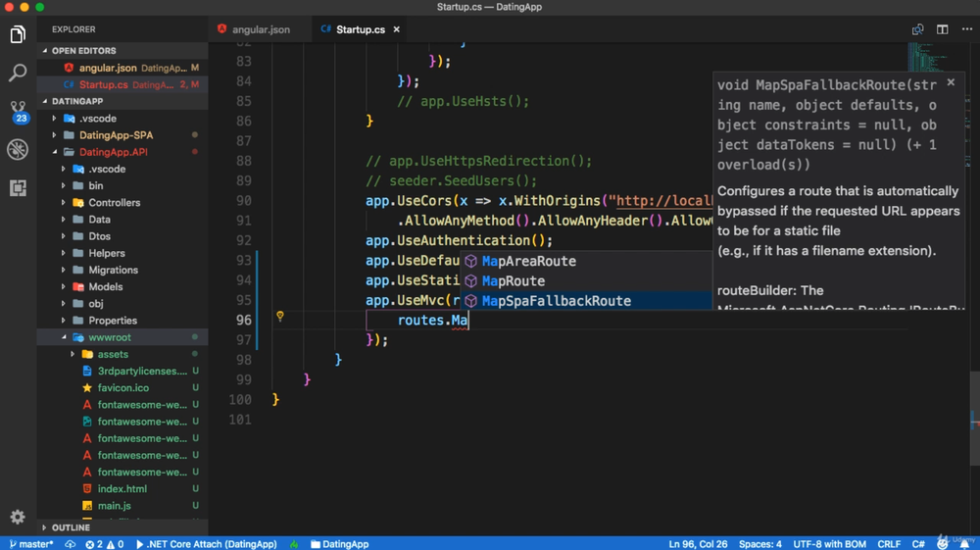Viewport: 980px width, 550px height.
Task: Click the master branch in status bar
Action: point(31,544)
